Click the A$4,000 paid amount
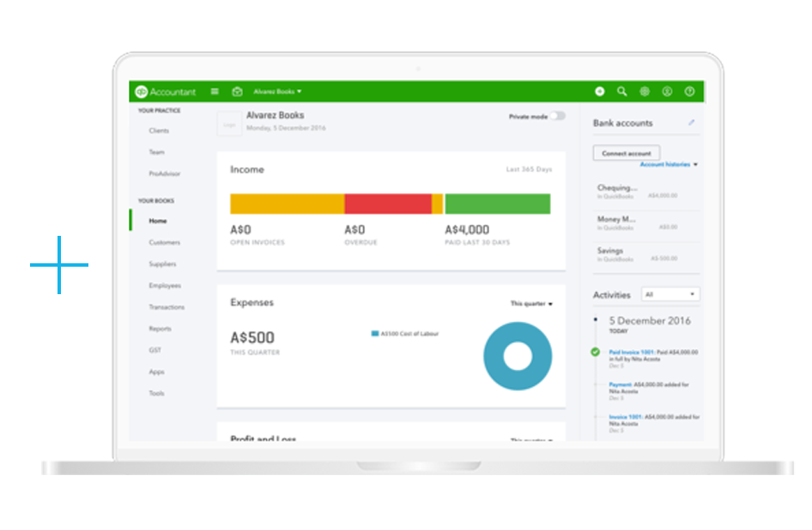Image resolution: width=812 pixels, height=530 pixels. (x=467, y=229)
